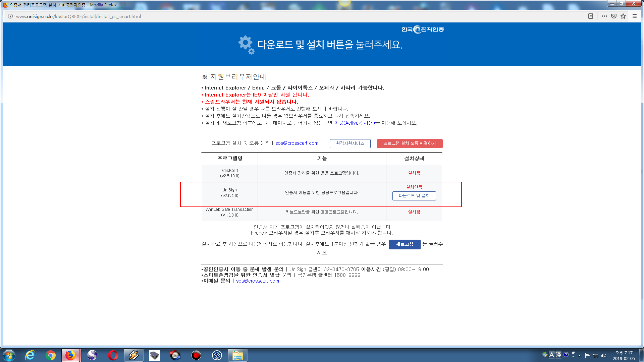Open the Windows Start menu
Viewport: 644px width, 362px height.
click(x=9, y=355)
